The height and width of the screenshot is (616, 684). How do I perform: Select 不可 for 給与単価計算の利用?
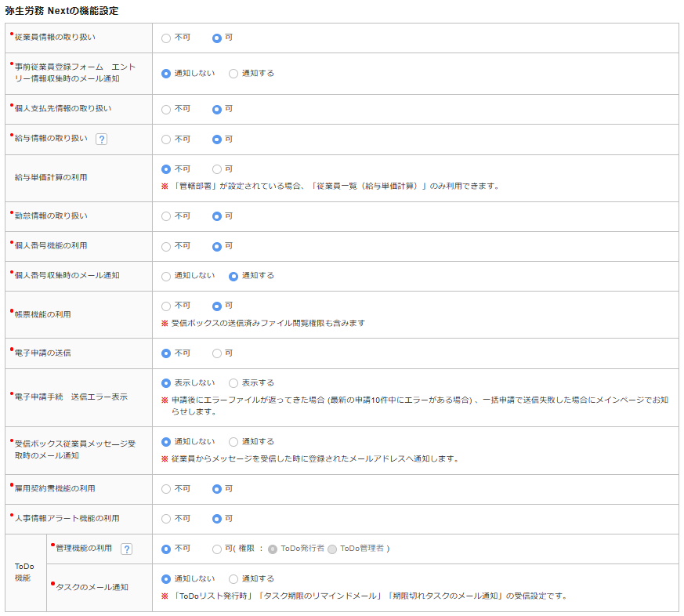coord(166,169)
